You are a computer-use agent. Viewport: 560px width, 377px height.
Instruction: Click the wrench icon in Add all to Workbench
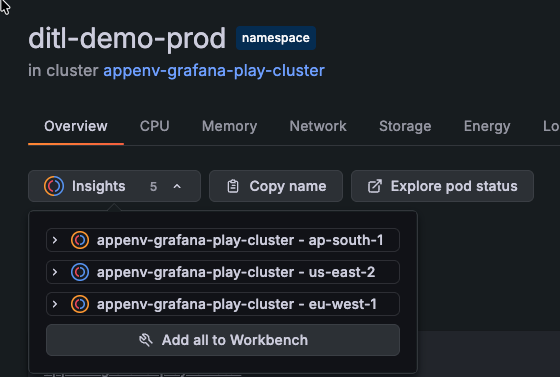[x=146, y=340]
